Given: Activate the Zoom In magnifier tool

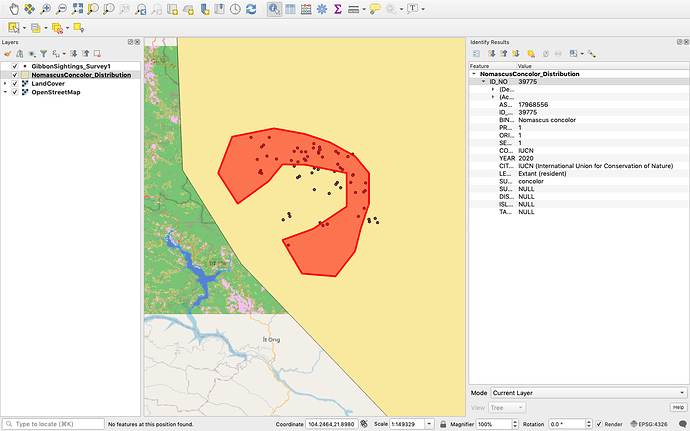Looking at the screenshot, I should pyautogui.click(x=45, y=9).
